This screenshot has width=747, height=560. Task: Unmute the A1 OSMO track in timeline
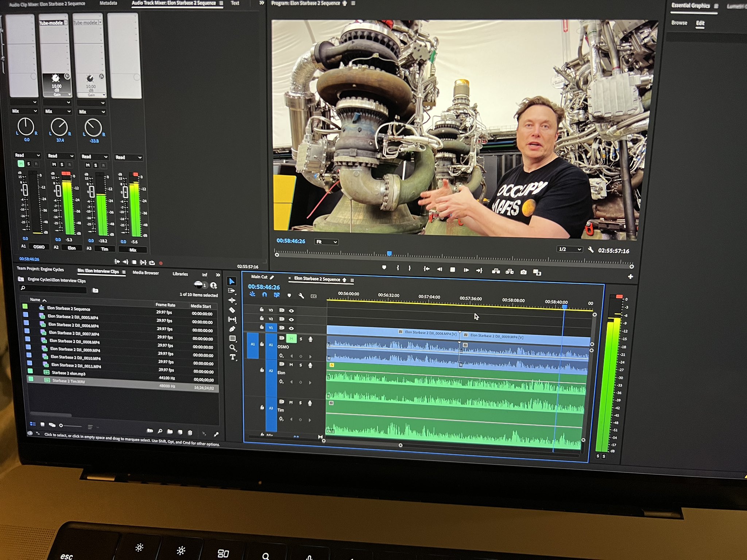[x=291, y=339]
